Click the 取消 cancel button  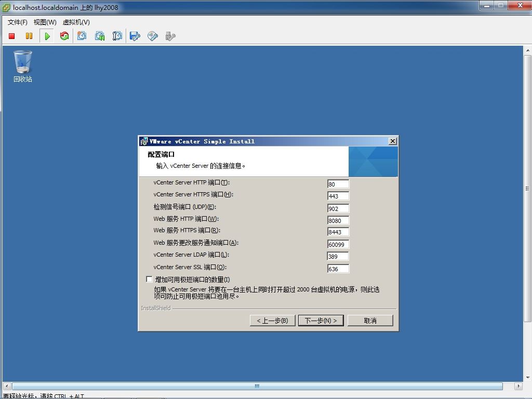pos(370,321)
